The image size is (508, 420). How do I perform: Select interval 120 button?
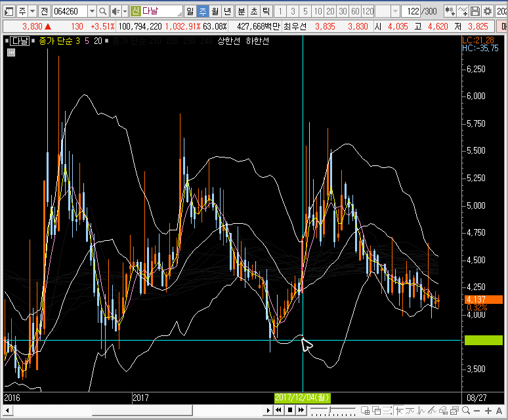[368, 12]
